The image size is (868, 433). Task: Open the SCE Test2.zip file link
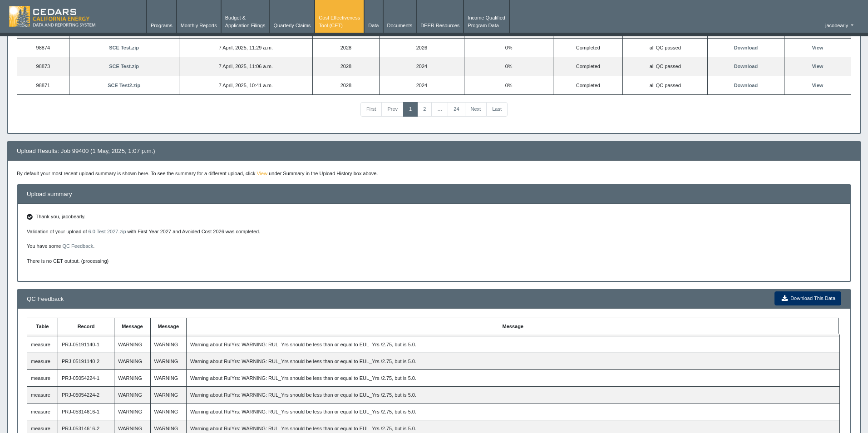pos(123,85)
